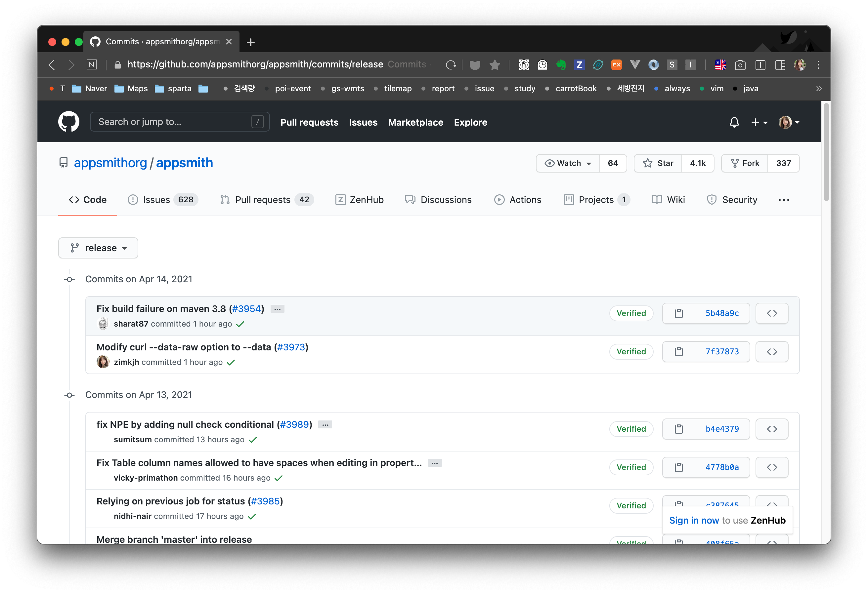Open the plus create-new dropdown
This screenshot has height=593, width=868.
click(759, 122)
